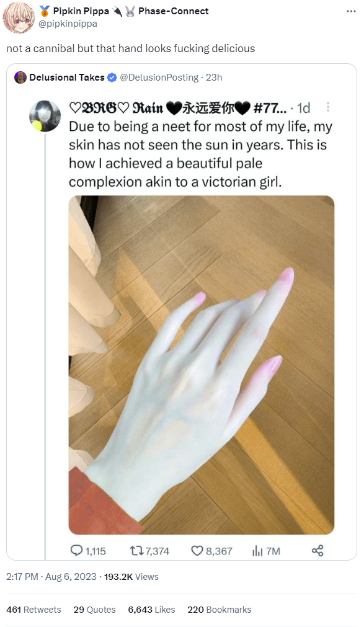Viewport: 364px width, 627px height.
Task: Click the views bar chart icon
Action: [x=257, y=551]
